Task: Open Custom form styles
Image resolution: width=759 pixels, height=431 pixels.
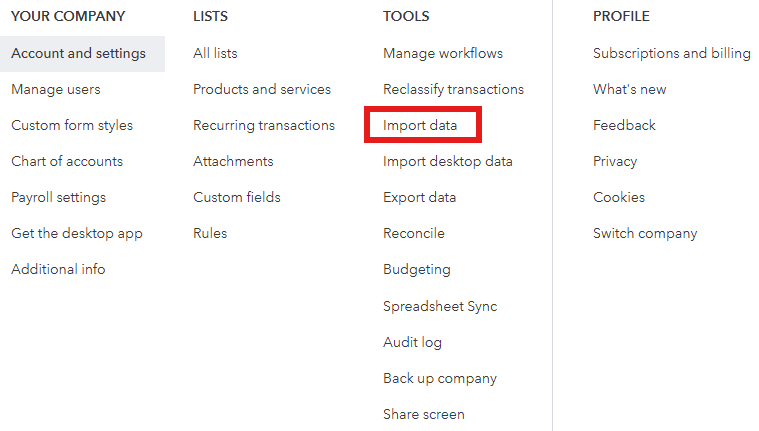Action: [x=72, y=125]
